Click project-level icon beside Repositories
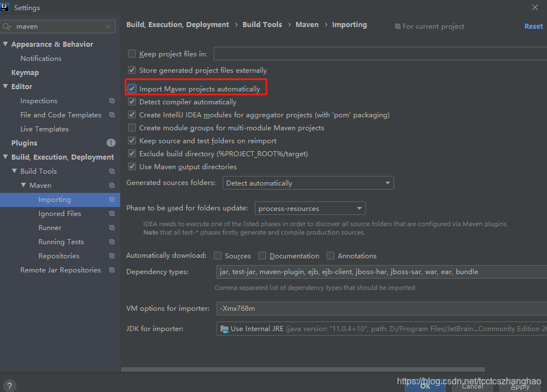 pos(112,256)
